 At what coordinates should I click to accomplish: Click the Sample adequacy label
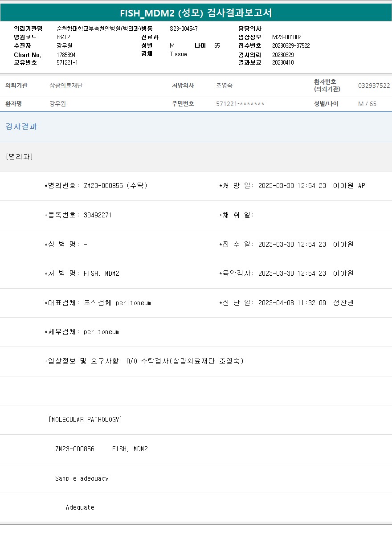[82, 478]
